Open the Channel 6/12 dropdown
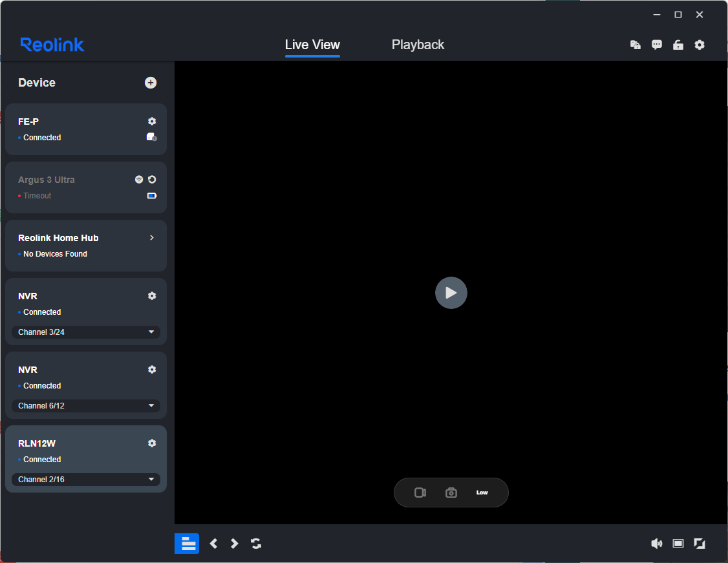The image size is (728, 563). (86, 406)
